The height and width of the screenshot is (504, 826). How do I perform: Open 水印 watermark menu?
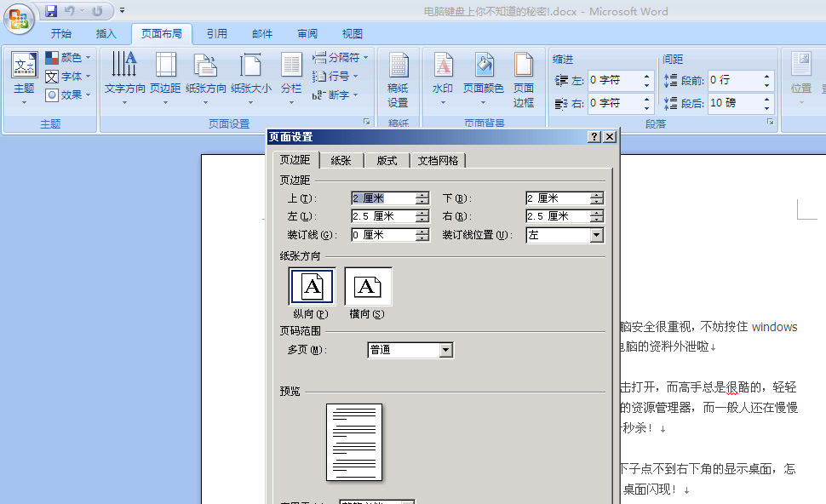click(443, 77)
